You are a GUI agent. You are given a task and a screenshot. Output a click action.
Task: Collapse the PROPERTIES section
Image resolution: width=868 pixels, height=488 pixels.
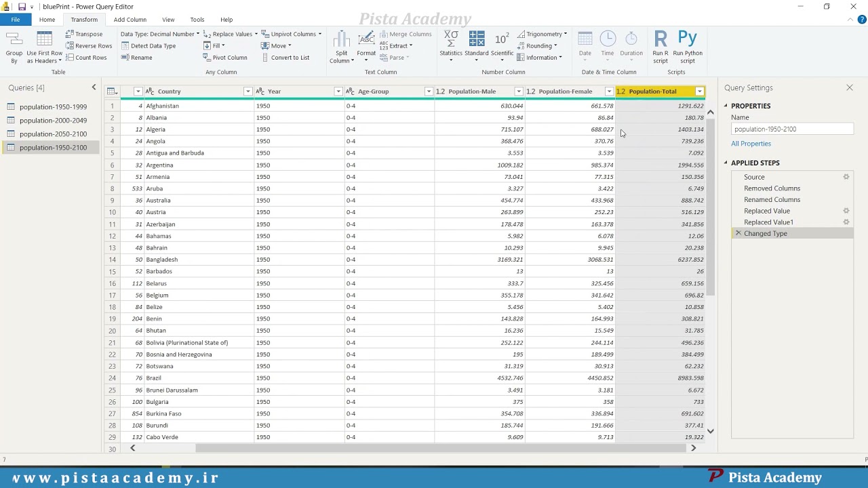coord(726,106)
